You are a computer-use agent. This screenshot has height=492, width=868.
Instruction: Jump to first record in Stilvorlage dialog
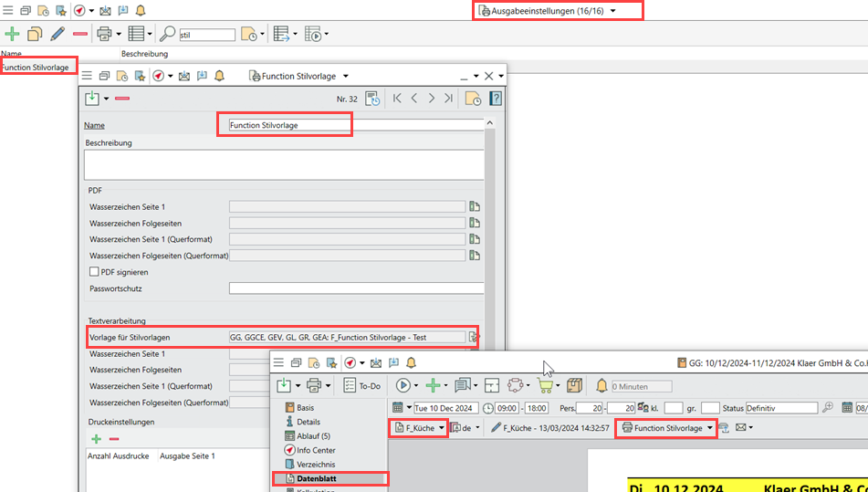pyautogui.click(x=397, y=99)
